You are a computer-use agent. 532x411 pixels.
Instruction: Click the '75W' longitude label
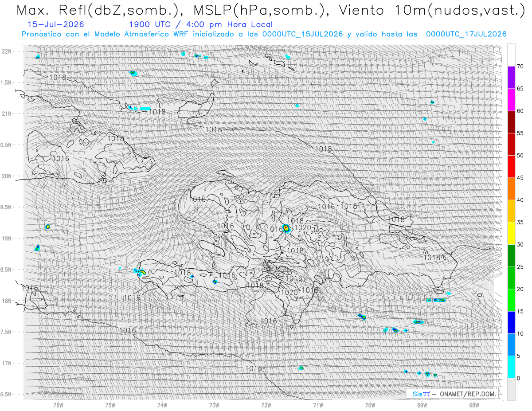(110, 405)
